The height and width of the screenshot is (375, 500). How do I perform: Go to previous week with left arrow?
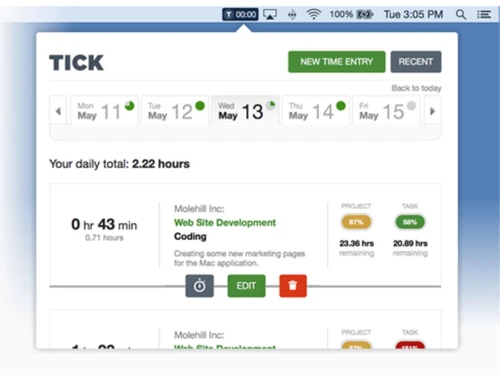click(x=58, y=111)
